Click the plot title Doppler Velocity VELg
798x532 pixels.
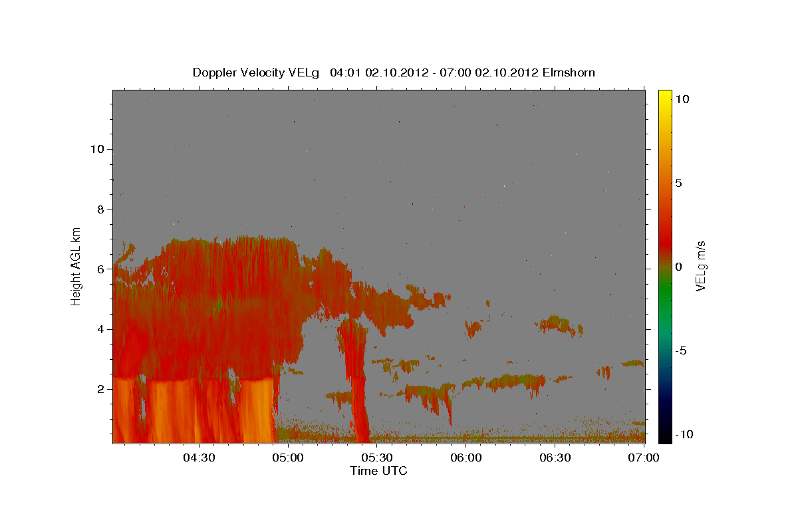tap(256, 72)
